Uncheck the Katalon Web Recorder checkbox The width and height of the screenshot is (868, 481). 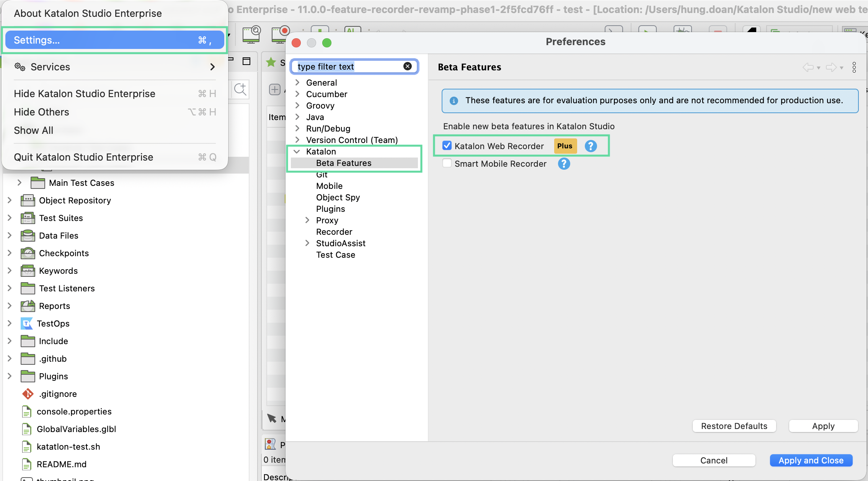447,145
